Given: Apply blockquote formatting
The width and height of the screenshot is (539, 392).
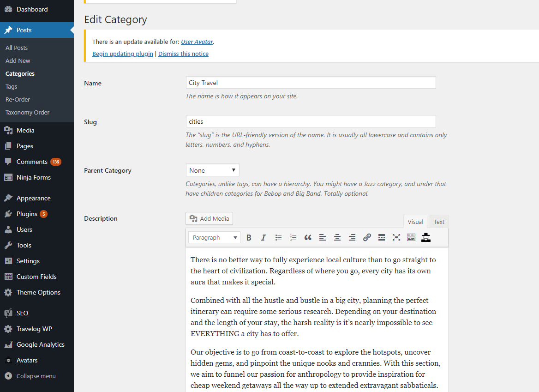Looking at the screenshot, I should [x=308, y=237].
